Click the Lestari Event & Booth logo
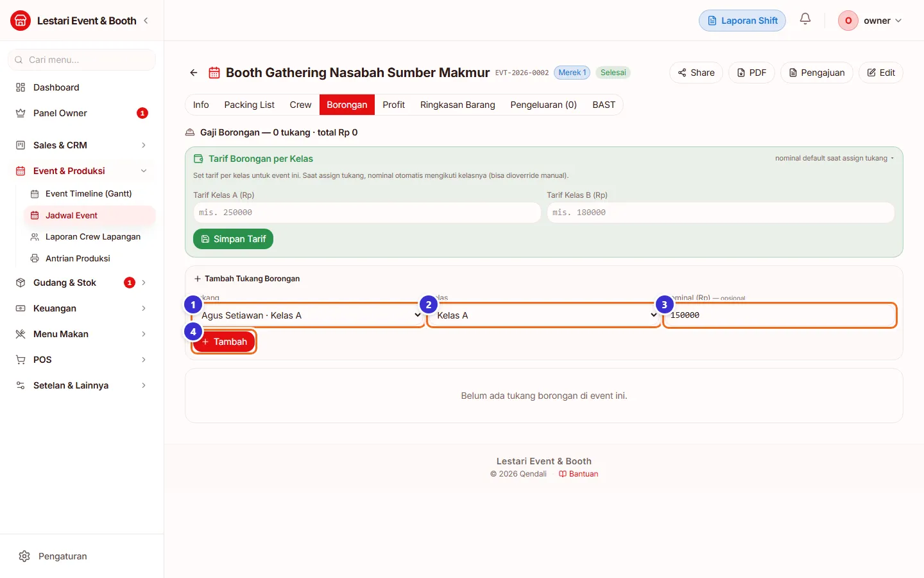Screen dimensions: 924x578 tap(21, 21)
